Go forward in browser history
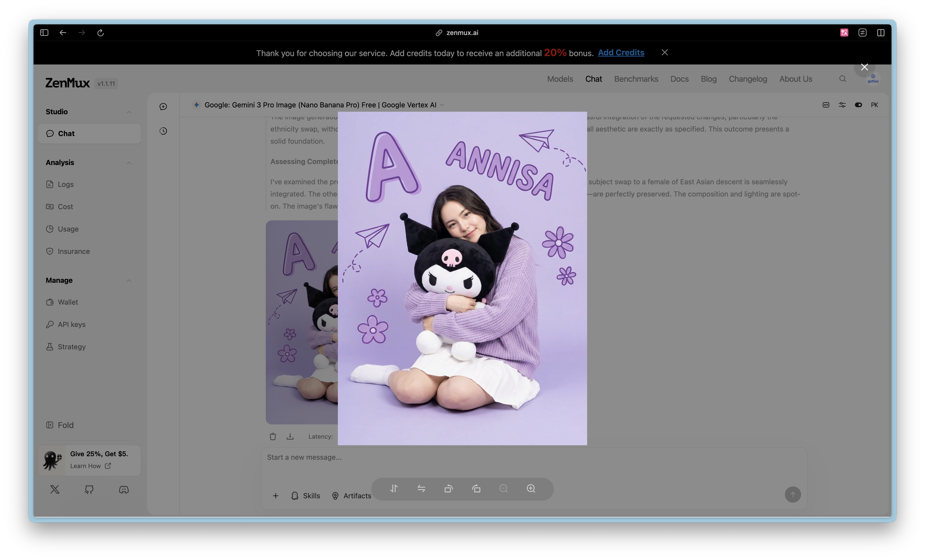 pos(81,33)
